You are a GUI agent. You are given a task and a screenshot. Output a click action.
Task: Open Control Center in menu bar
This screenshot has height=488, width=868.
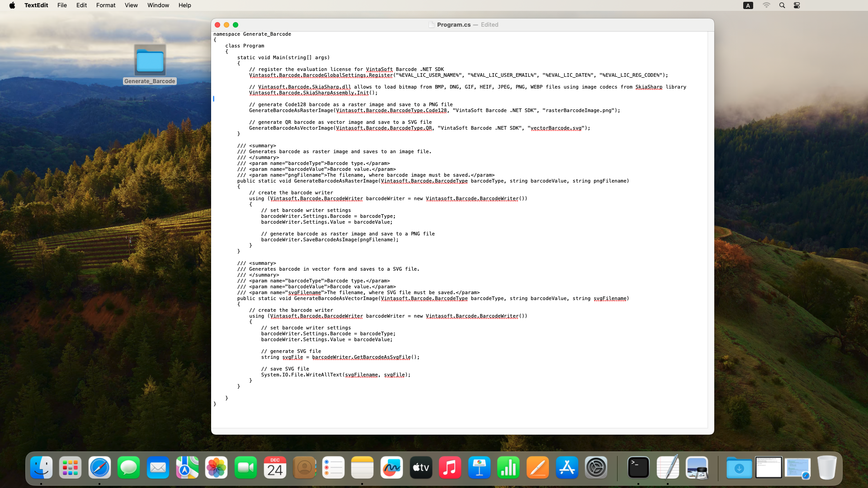coord(797,5)
